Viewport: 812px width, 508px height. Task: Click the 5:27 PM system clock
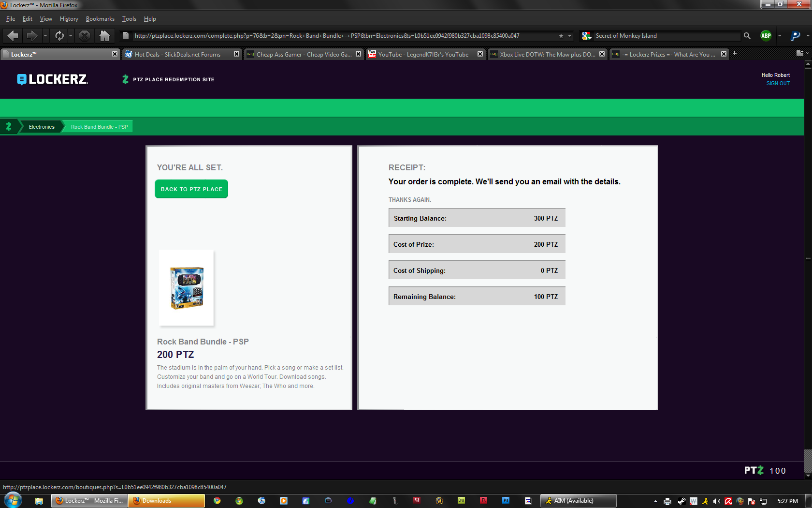pos(787,501)
